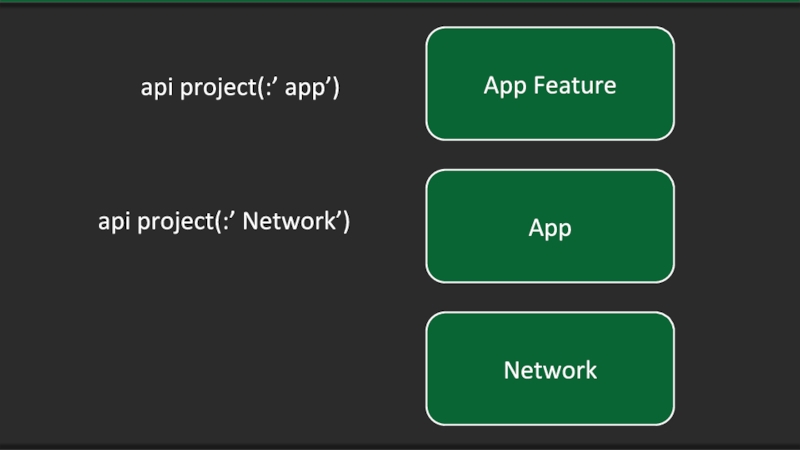This screenshot has width=800, height=450.
Task: Click the "App Feature" label text
Action: [x=550, y=84]
